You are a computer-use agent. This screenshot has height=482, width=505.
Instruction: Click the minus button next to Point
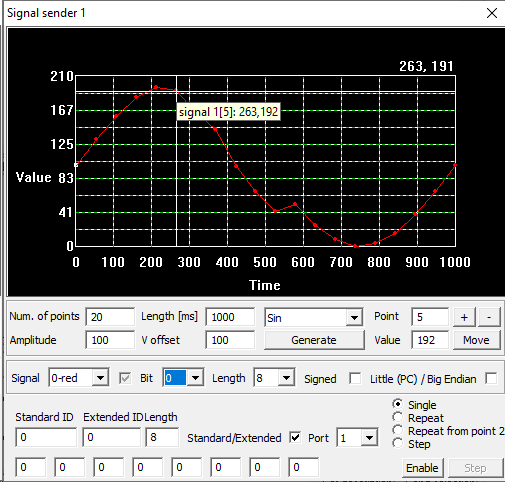pos(489,317)
